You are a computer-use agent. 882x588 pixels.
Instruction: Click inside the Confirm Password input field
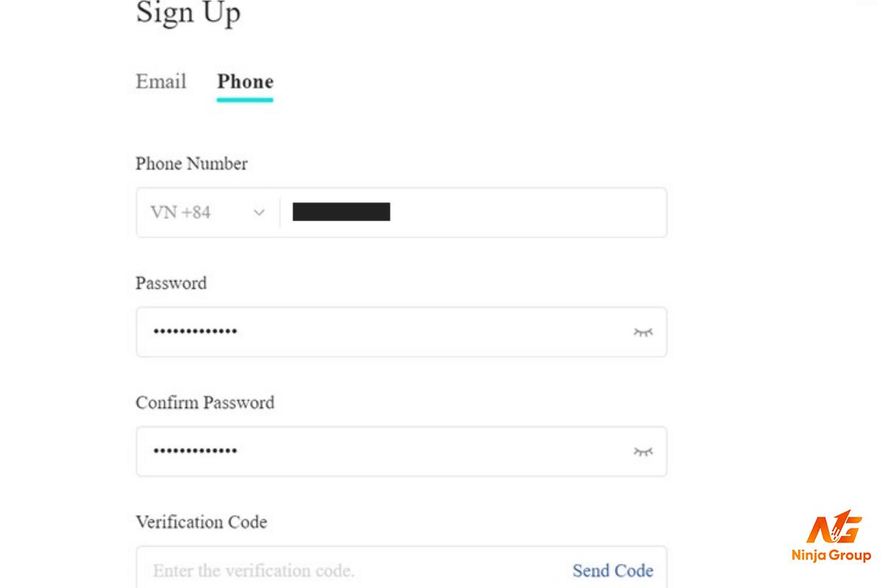point(401,451)
